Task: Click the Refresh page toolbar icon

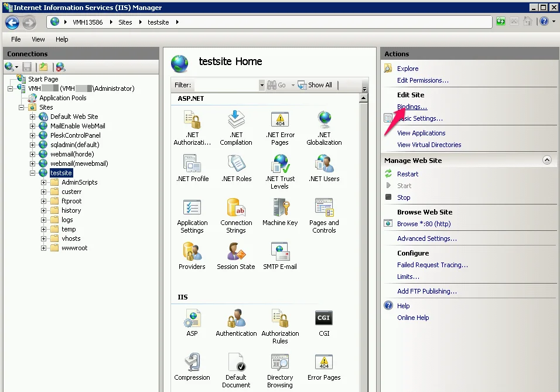Action: point(501,22)
